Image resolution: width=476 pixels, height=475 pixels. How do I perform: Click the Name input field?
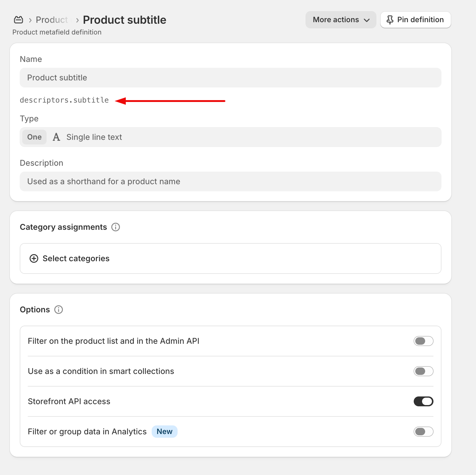[x=230, y=78]
